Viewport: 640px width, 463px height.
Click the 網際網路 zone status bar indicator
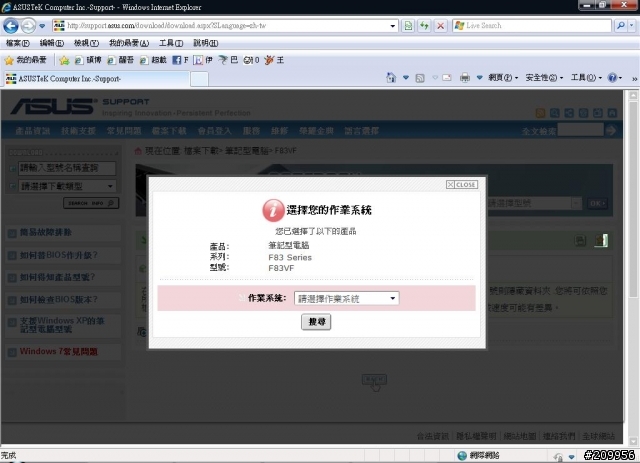(478, 456)
